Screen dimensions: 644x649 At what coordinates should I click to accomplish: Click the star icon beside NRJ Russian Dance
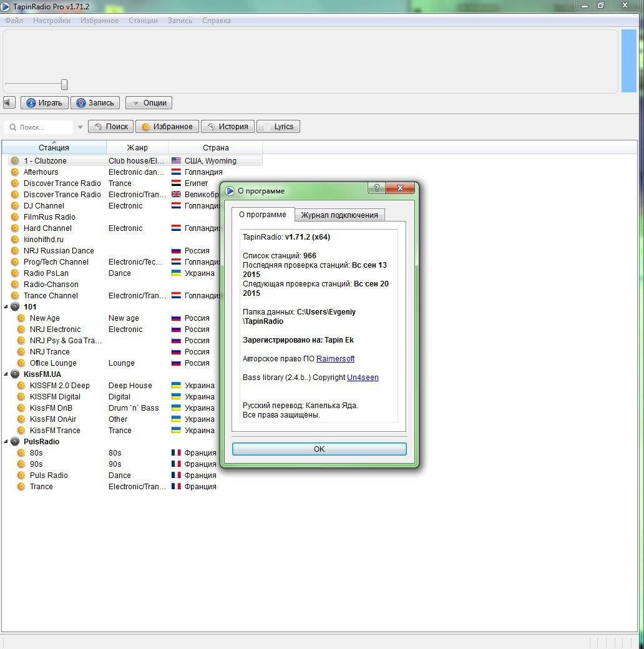(x=15, y=250)
